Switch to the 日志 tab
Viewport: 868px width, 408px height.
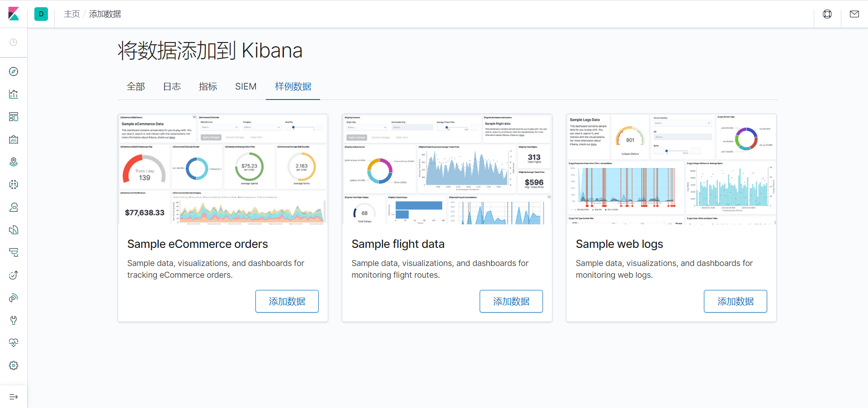click(x=172, y=86)
